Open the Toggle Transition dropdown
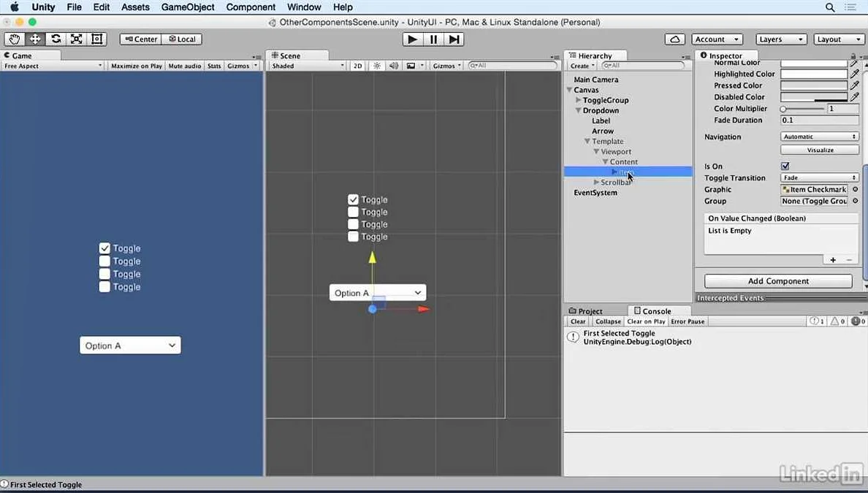This screenshot has height=493, width=868. point(819,177)
